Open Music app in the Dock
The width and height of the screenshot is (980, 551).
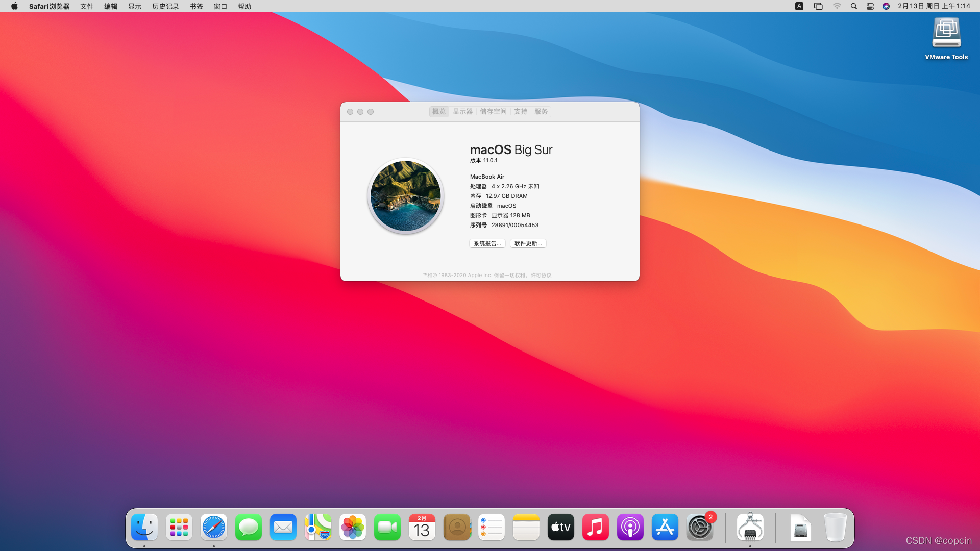596,527
